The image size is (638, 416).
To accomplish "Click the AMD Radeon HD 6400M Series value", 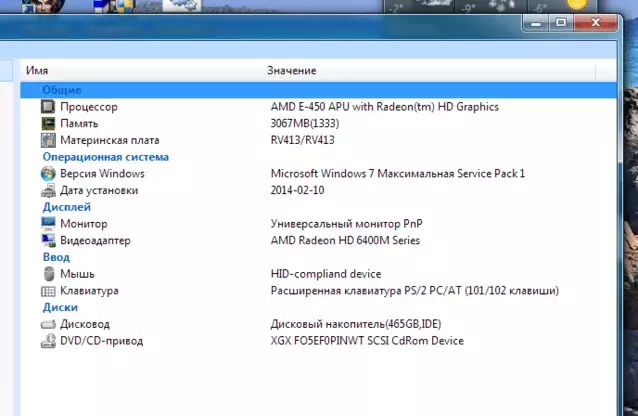I will (345, 240).
